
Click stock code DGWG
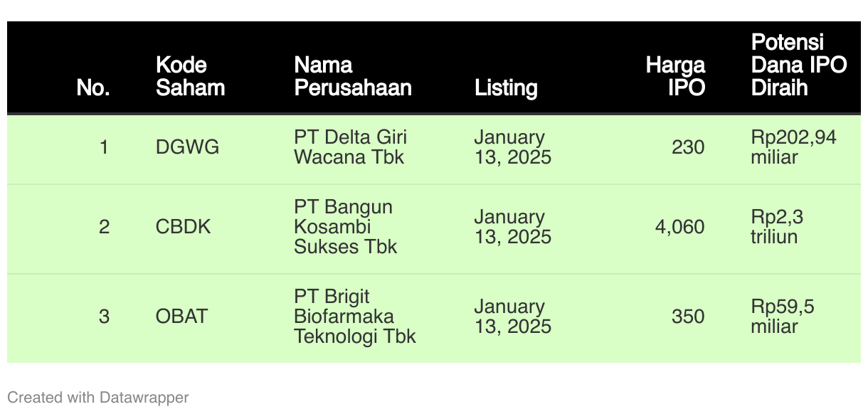(187, 148)
